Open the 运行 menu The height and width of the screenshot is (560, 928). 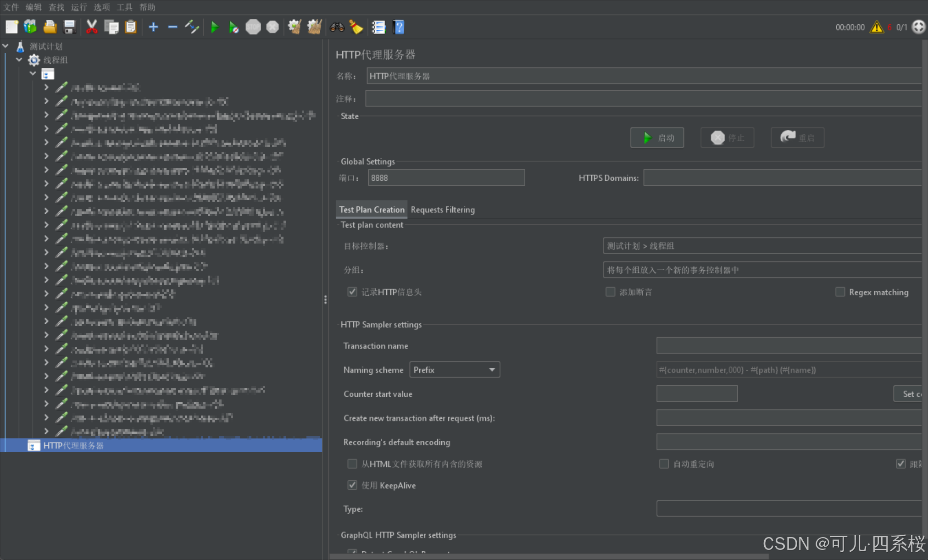pos(78,7)
